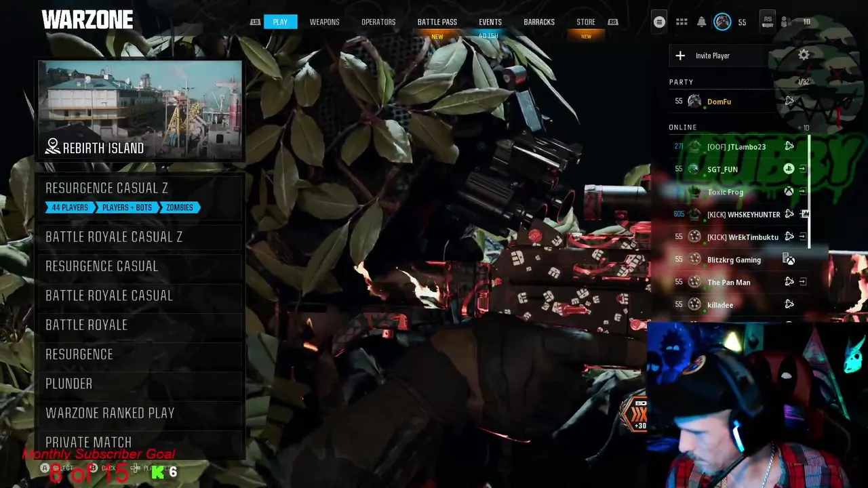
Task: Open the Operators tab
Action: coord(378,22)
